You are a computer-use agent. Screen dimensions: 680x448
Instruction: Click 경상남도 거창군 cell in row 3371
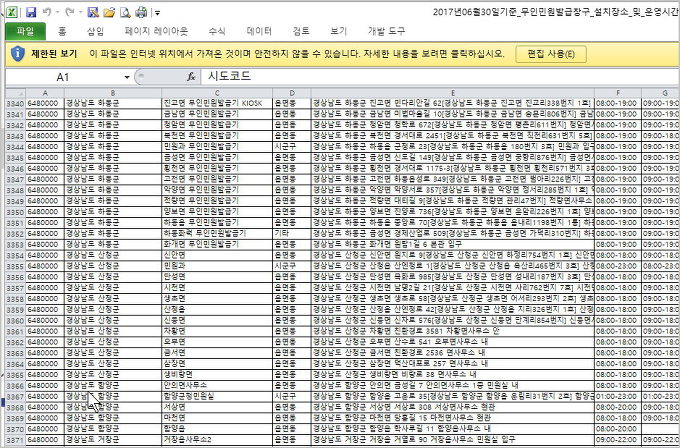113,440
